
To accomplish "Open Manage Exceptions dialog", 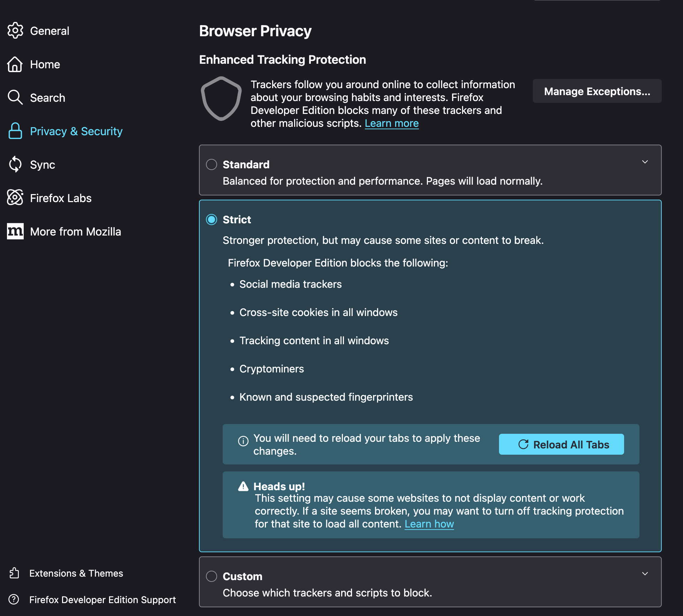I will [x=597, y=91].
